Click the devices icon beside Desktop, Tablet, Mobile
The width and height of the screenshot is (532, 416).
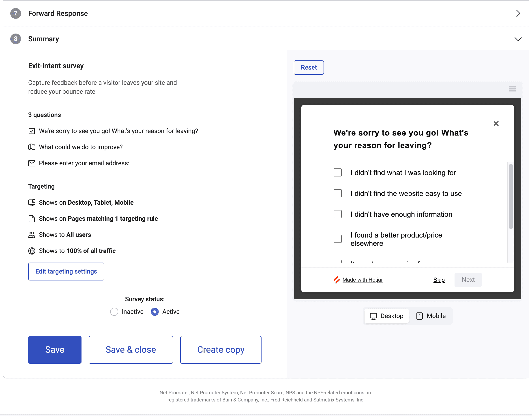[x=32, y=202]
